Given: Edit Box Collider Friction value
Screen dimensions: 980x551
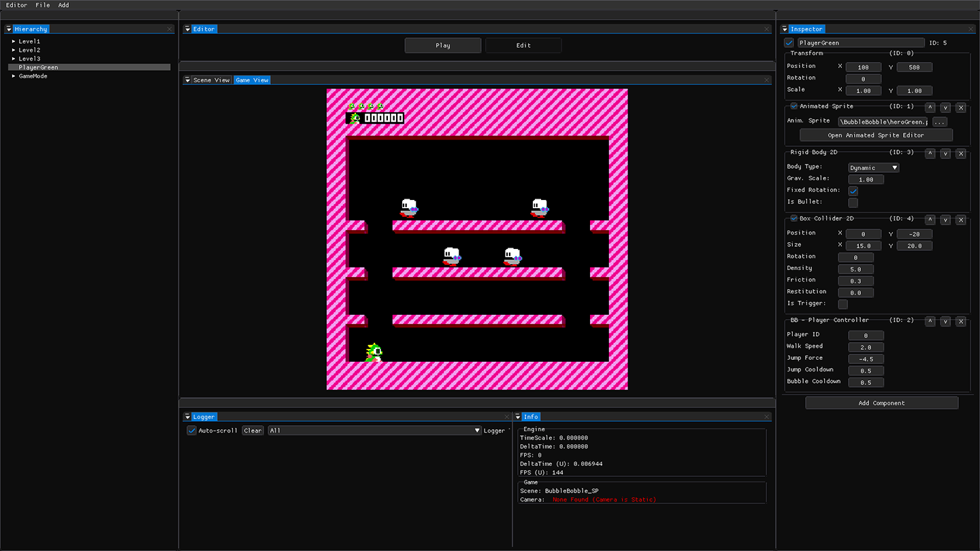Looking at the screenshot, I should [855, 281].
